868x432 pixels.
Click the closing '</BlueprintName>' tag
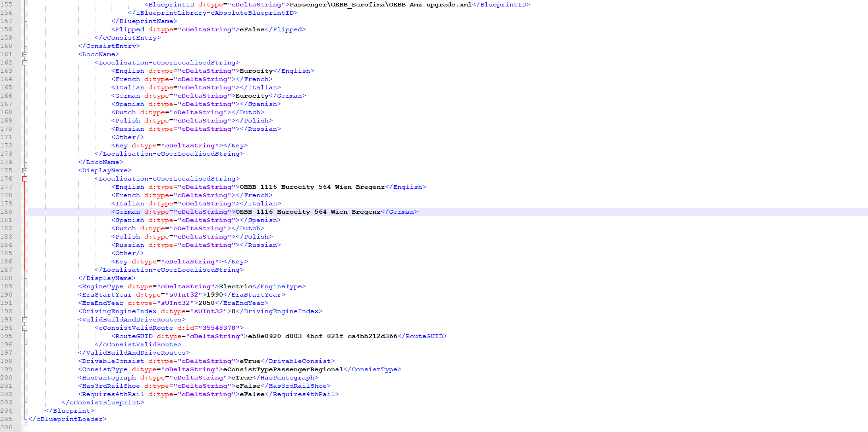click(x=144, y=21)
